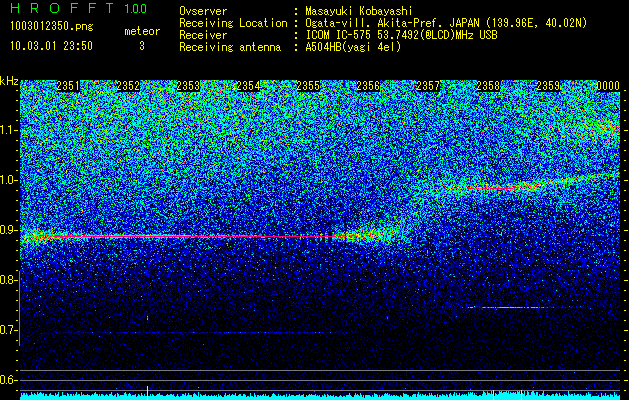Click the 2354 time marker
629x400 pixels.
[248, 86]
